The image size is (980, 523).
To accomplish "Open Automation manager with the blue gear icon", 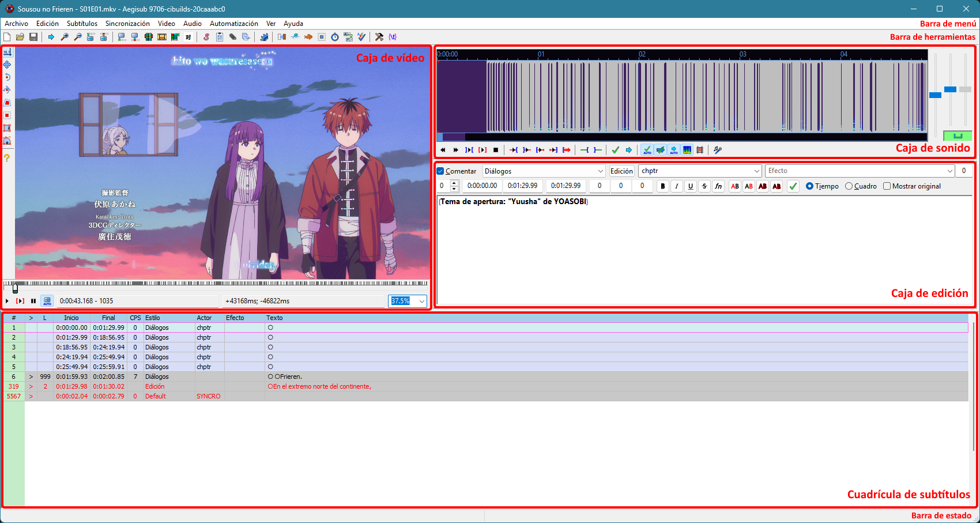I will (264, 37).
